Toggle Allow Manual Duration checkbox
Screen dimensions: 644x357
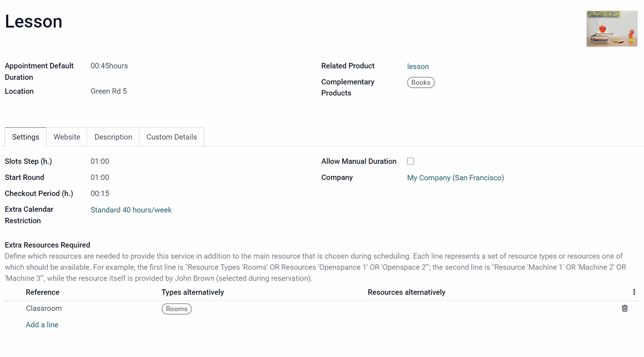tap(410, 161)
